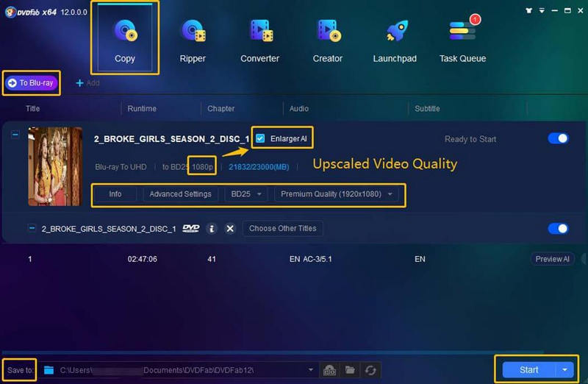
Task: Switch to the Ripper module
Action: pyautogui.click(x=193, y=40)
